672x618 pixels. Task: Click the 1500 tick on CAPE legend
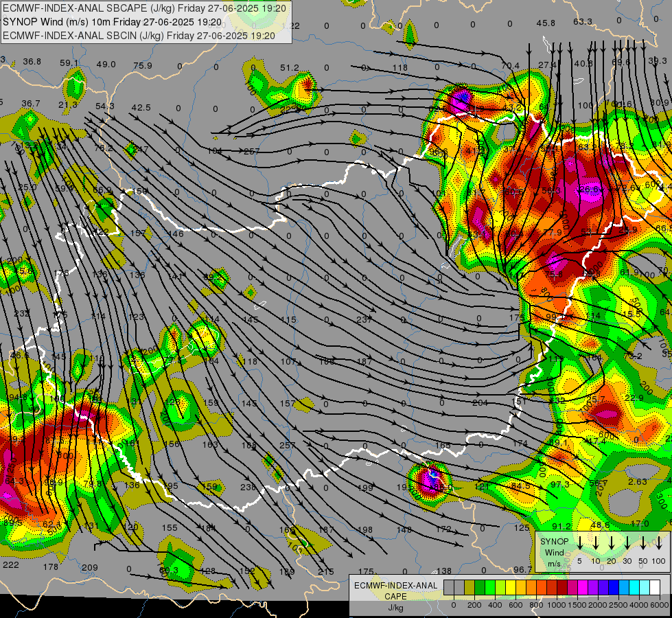[x=577, y=605]
